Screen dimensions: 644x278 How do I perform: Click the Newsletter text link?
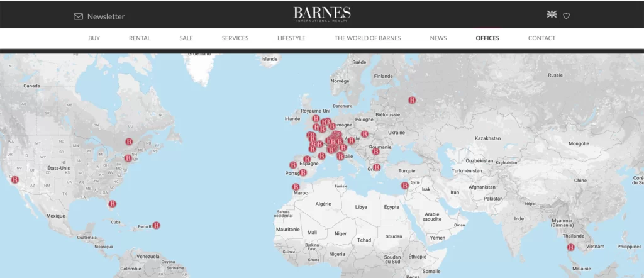(106, 16)
